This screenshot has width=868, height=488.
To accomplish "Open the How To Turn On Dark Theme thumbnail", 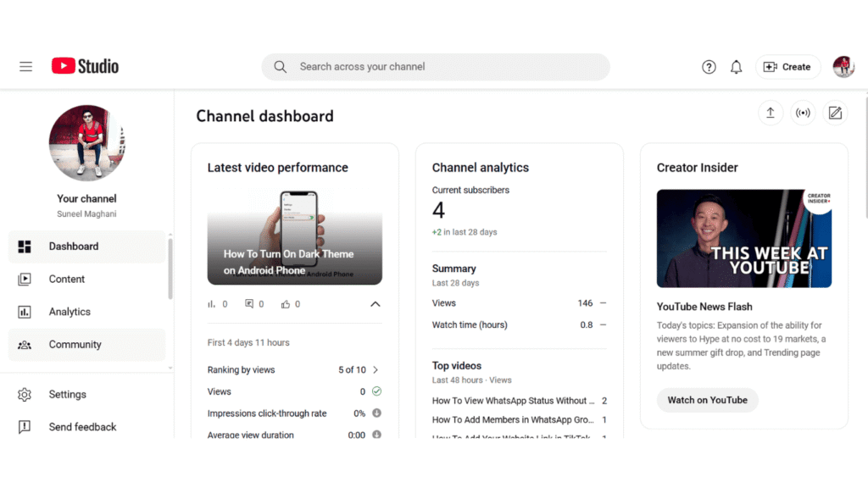I will point(294,237).
